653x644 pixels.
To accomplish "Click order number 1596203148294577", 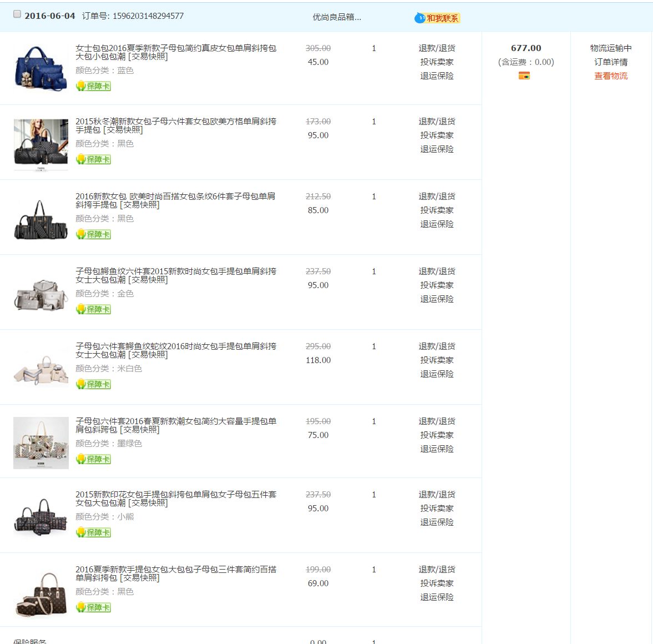I will pos(148,16).
